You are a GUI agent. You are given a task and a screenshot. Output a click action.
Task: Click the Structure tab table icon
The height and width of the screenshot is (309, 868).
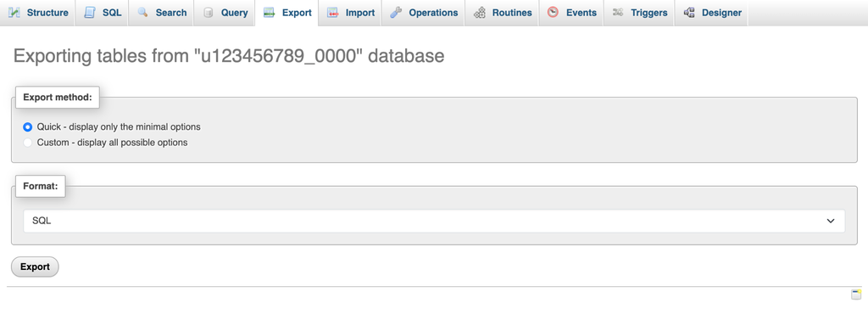(x=14, y=12)
